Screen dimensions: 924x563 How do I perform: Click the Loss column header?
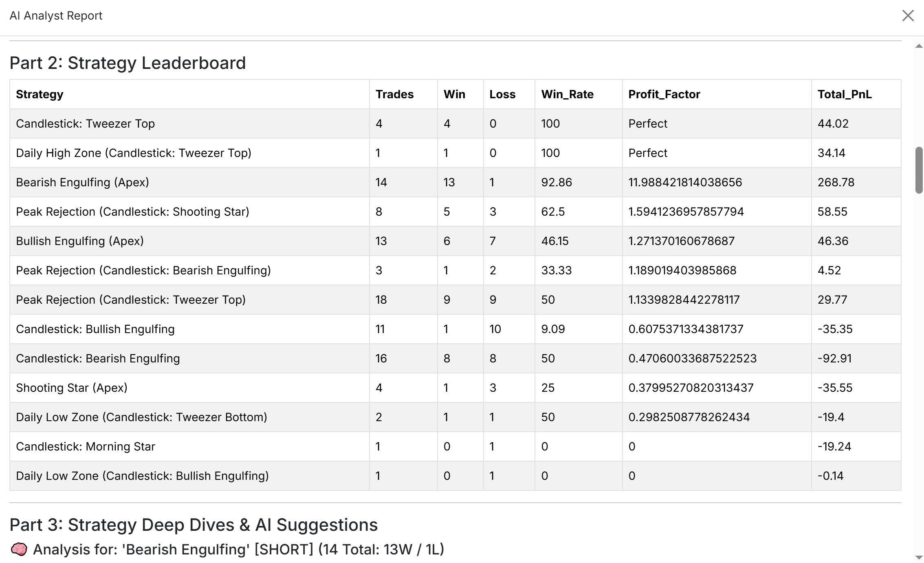coord(502,94)
